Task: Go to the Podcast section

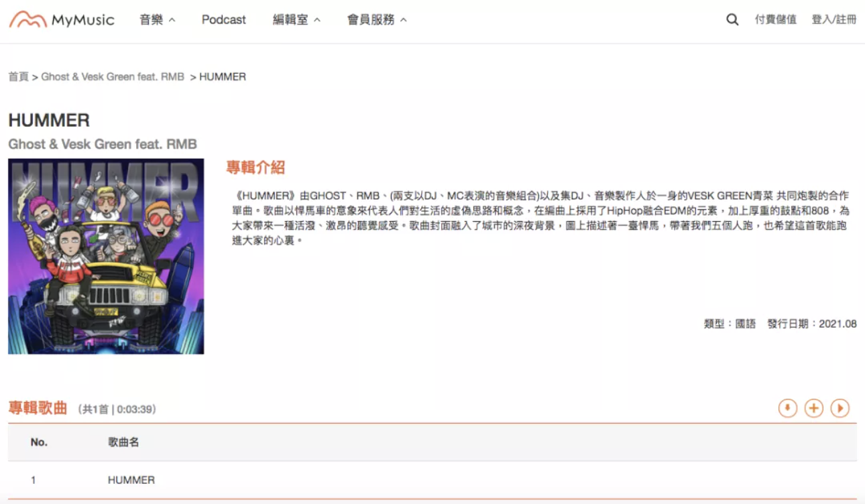Action: pyautogui.click(x=224, y=19)
